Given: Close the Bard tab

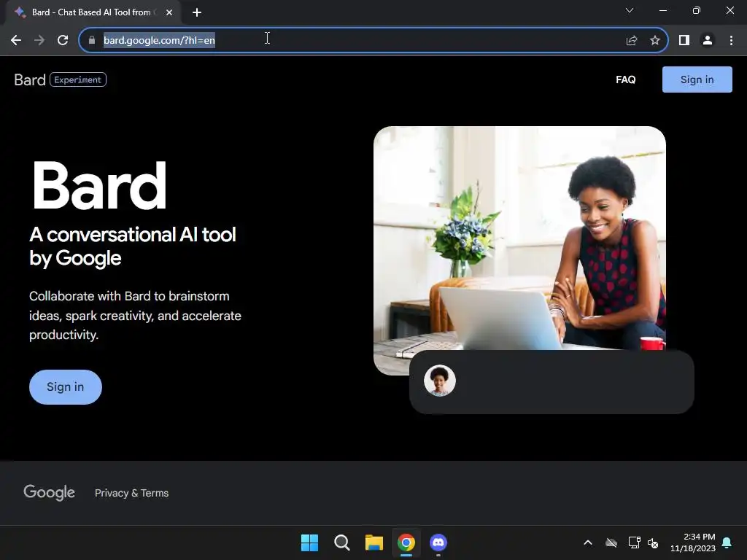Looking at the screenshot, I should pyautogui.click(x=169, y=12).
